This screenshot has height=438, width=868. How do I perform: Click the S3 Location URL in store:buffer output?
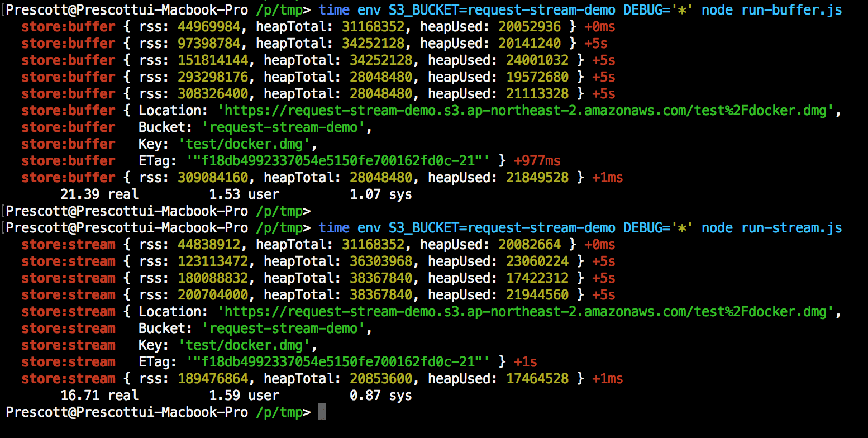pyautogui.click(x=526, y=111)
